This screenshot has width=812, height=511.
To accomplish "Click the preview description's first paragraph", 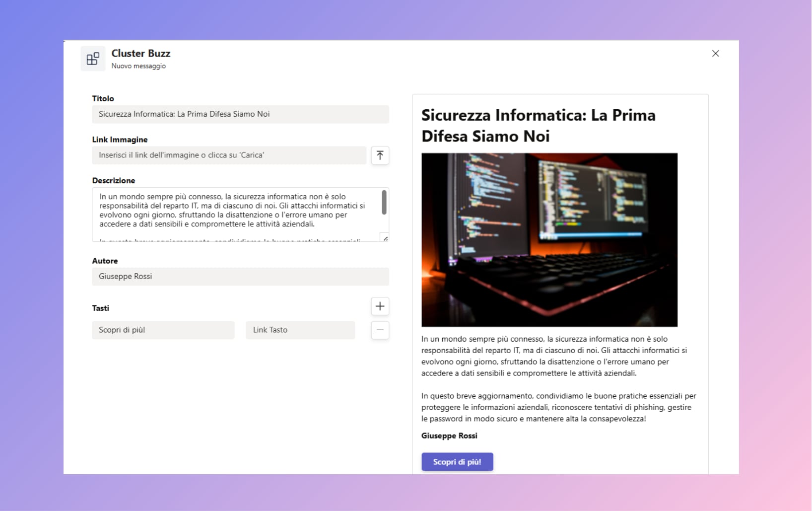I will click(x=553, y=356).
